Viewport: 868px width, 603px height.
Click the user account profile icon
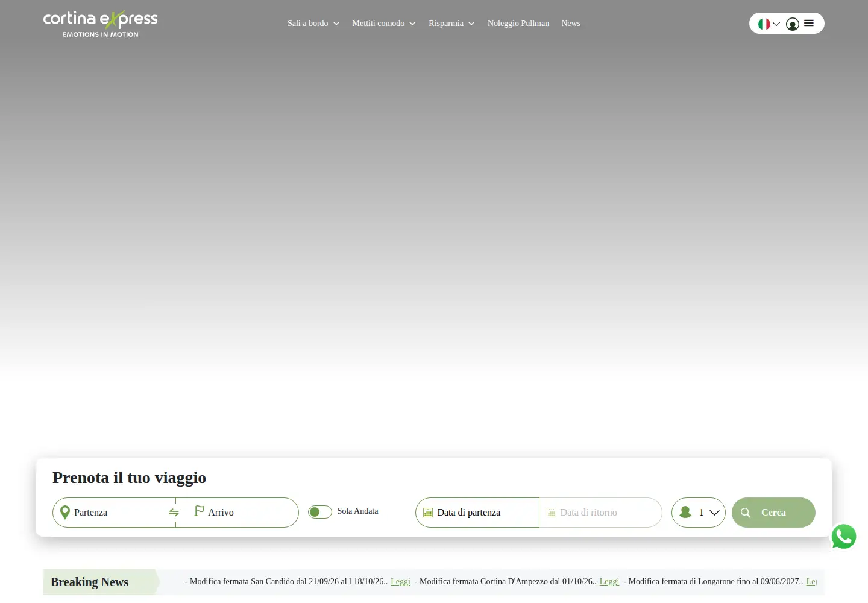[x=793, y=24]
